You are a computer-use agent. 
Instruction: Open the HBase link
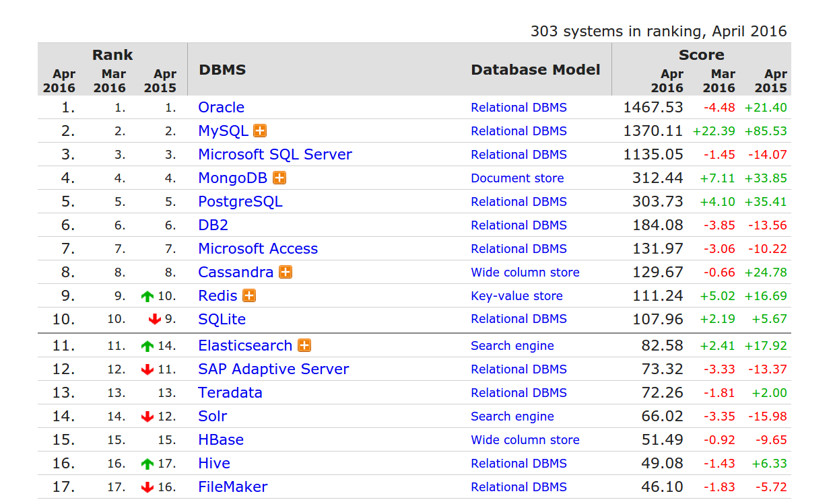(x=221, y=440)
